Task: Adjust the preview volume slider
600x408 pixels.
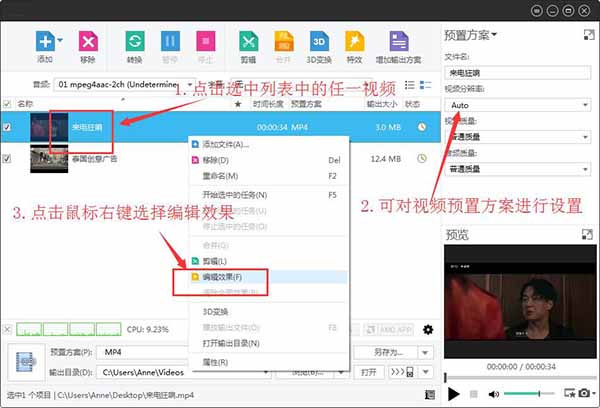Action: pos(529,393)
